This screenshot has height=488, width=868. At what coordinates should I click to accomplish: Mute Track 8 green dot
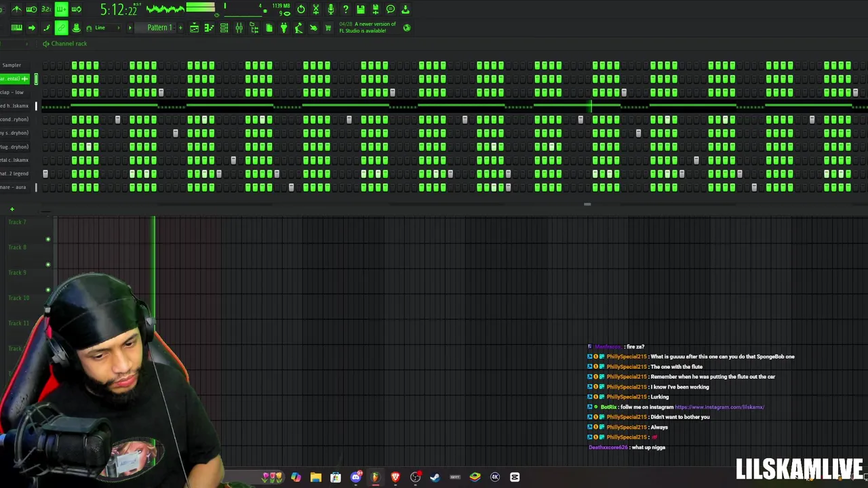(x=47, y=264)
